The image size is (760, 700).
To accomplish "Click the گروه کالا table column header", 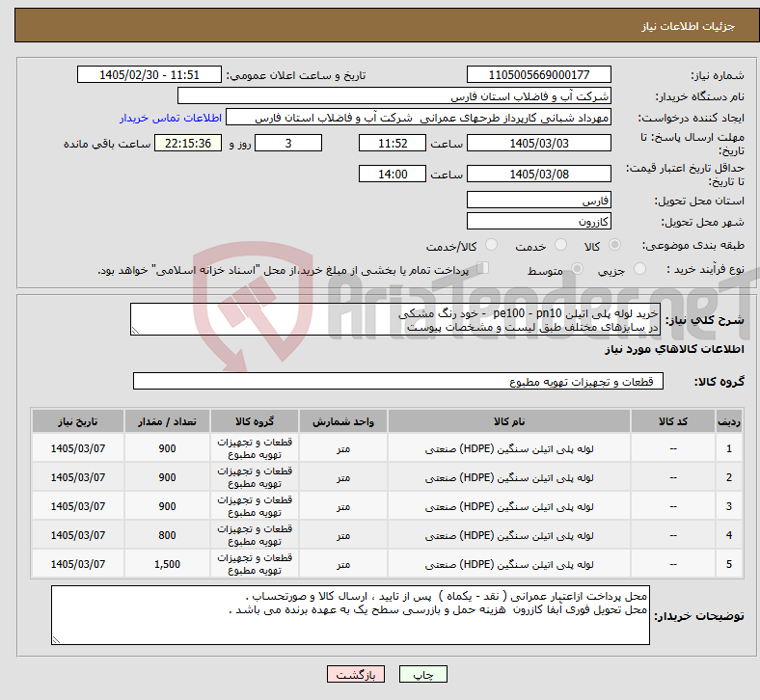I will point(254,421).
